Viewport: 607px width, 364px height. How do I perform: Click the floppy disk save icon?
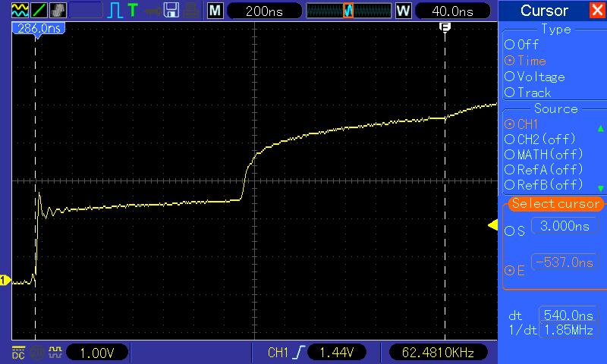[171, 10]
